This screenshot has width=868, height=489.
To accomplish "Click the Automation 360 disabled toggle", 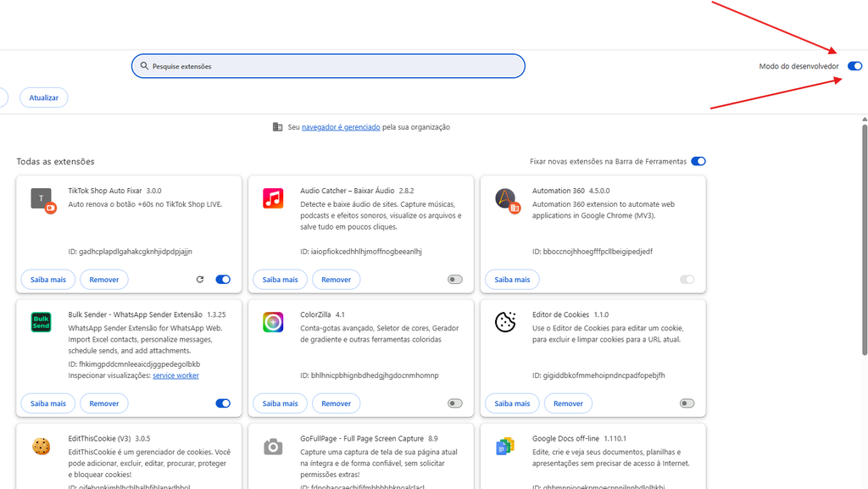I will click(x=687, y=280).
